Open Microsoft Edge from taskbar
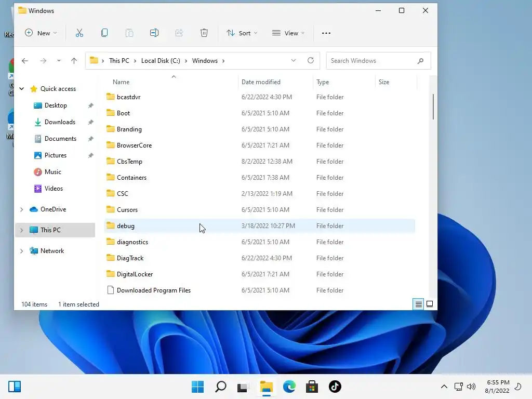Image resolution: width=532 pixels, height=399 pixels. pyautogui.click(x=289, y=387)
